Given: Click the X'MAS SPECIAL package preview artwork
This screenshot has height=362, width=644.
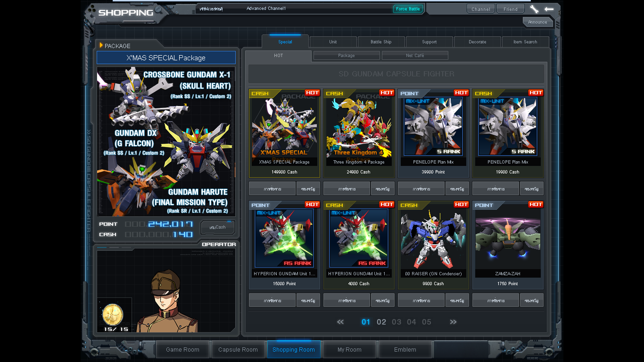Looking at the screenshot, I should coord(166,141).
